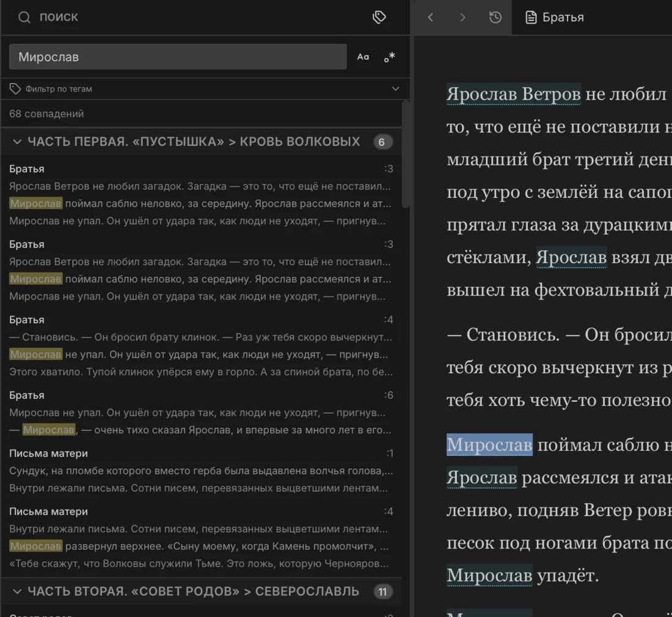Click the line «Мирослав развернул верхнее»

[x=199, y=546]
